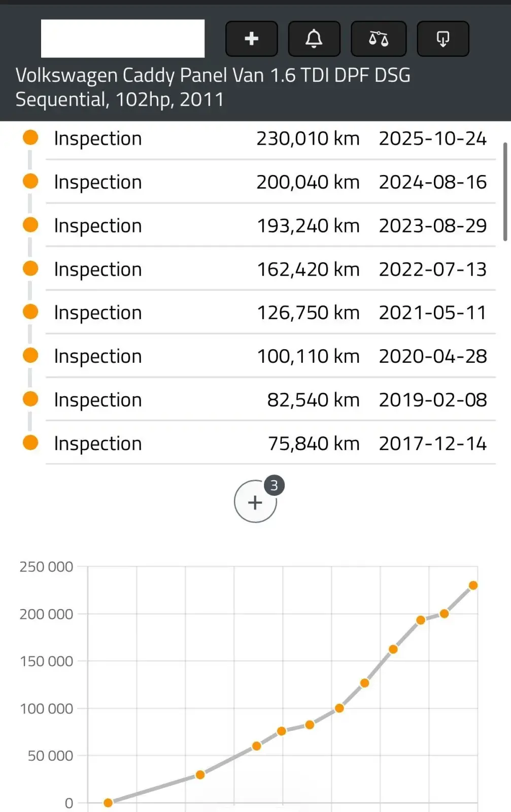Viewport: 511px width, 812px height.
Task: Click the plus add button in header
Action: (x=252, y=39)
